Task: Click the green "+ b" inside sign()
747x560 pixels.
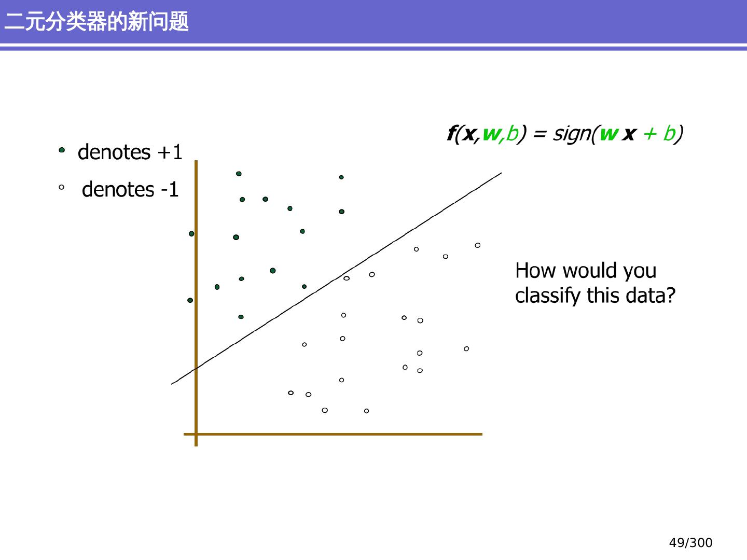Action: pos(659,134)
